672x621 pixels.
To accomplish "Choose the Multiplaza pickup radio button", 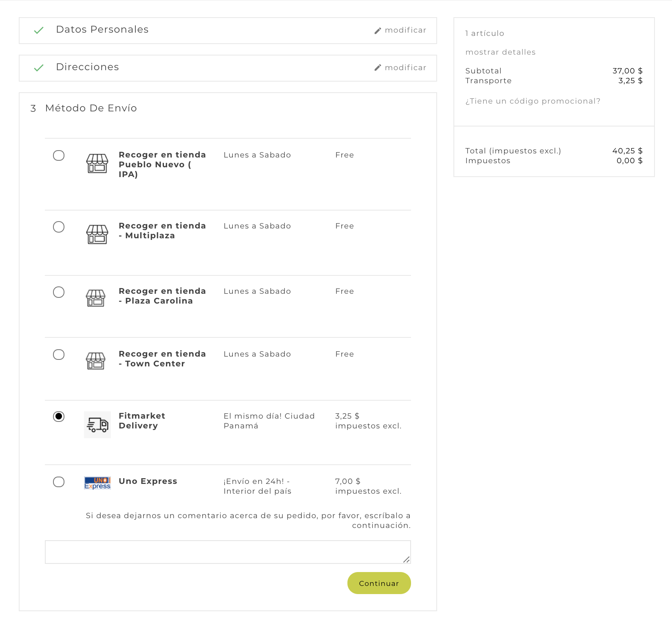I will point(59,227).
